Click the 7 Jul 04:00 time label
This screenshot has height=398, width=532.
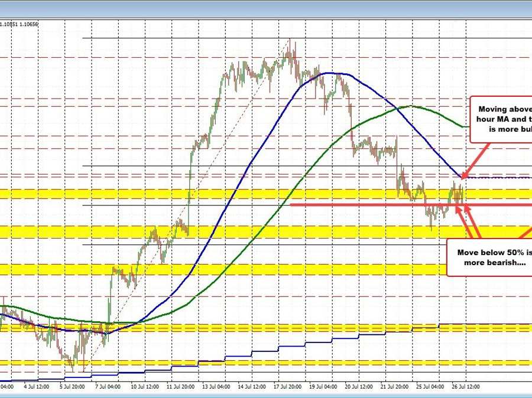click(109, 387)
